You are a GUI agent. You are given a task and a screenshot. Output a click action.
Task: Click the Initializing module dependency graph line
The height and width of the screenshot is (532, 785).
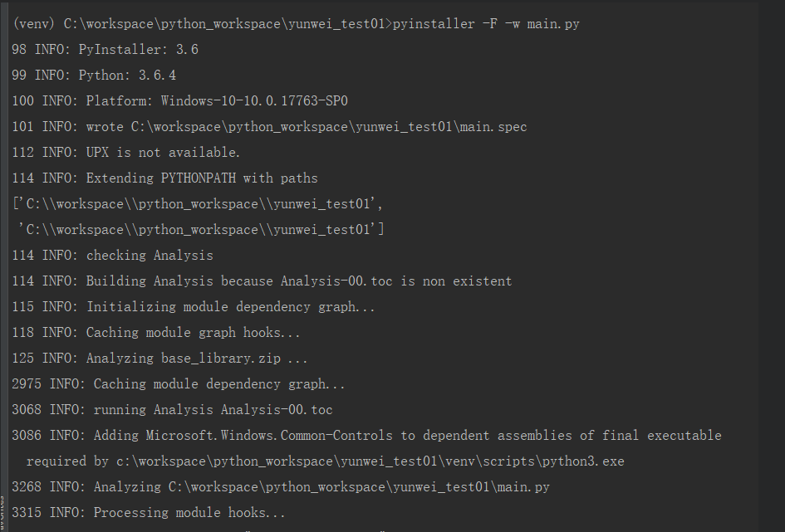[194, 307]
